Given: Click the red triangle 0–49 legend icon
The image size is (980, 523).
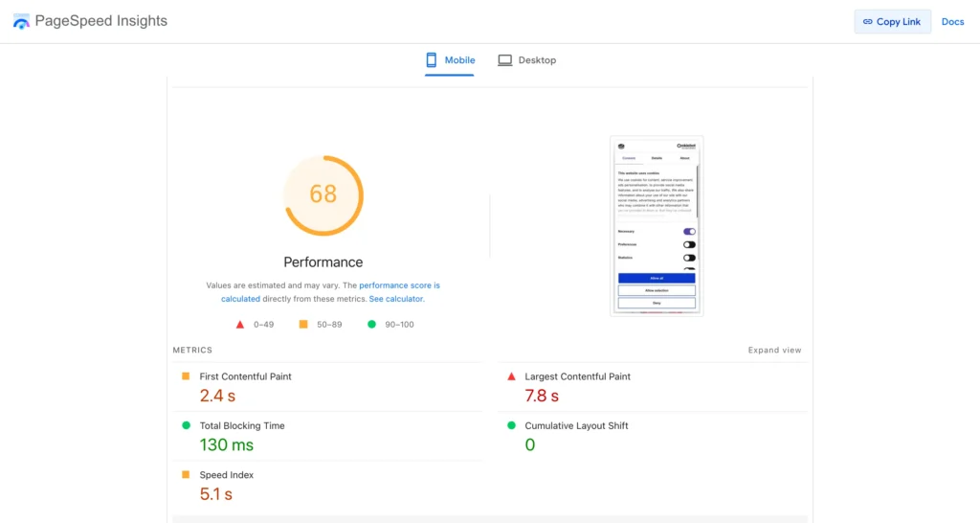Looking at the screenshot, I should point(240,324).
